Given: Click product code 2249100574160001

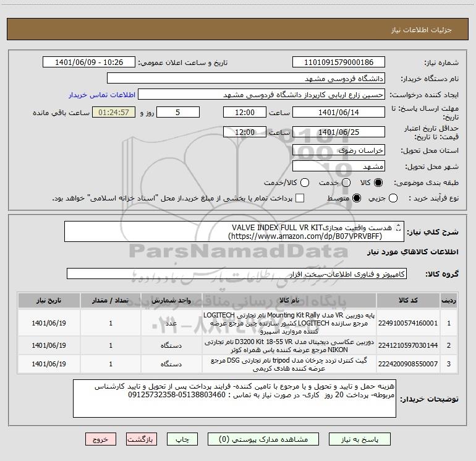Looking at the screenshot, I should coord(408,323).
